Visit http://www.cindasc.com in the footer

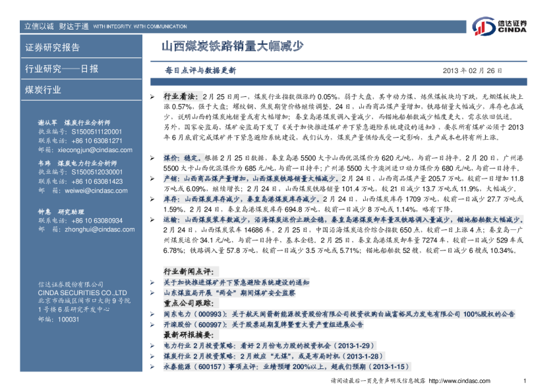point(459,381)
